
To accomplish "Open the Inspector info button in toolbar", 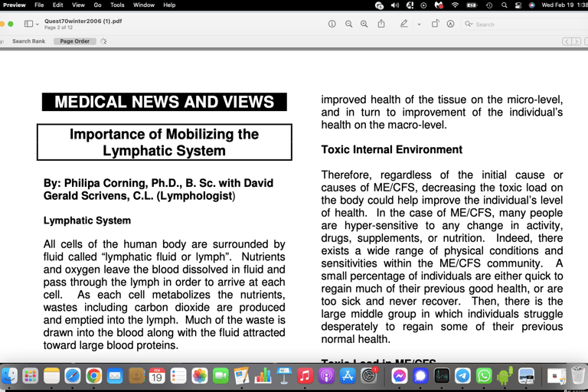I will coord(332,24).
